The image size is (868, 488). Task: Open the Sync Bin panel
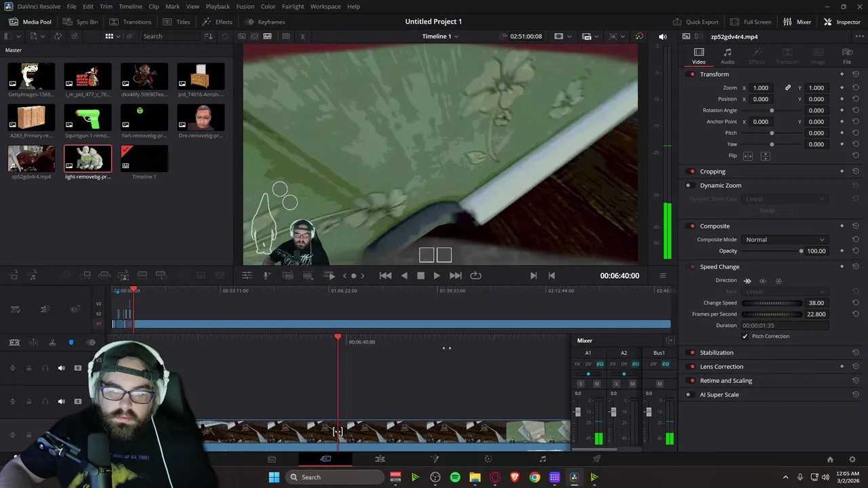80,22
